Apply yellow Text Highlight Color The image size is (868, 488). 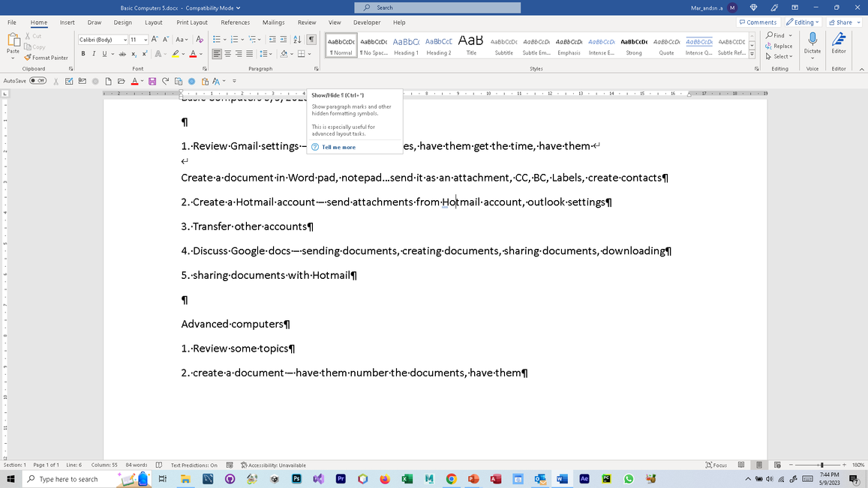click(x=176, y=54)
